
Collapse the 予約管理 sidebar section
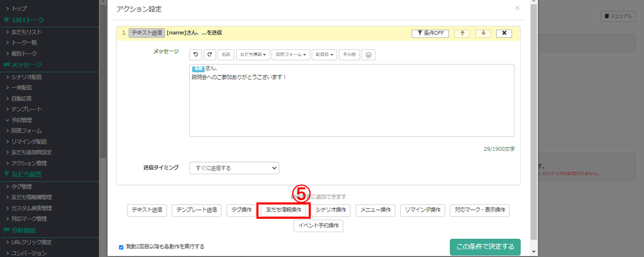click(x=22, y=120)
